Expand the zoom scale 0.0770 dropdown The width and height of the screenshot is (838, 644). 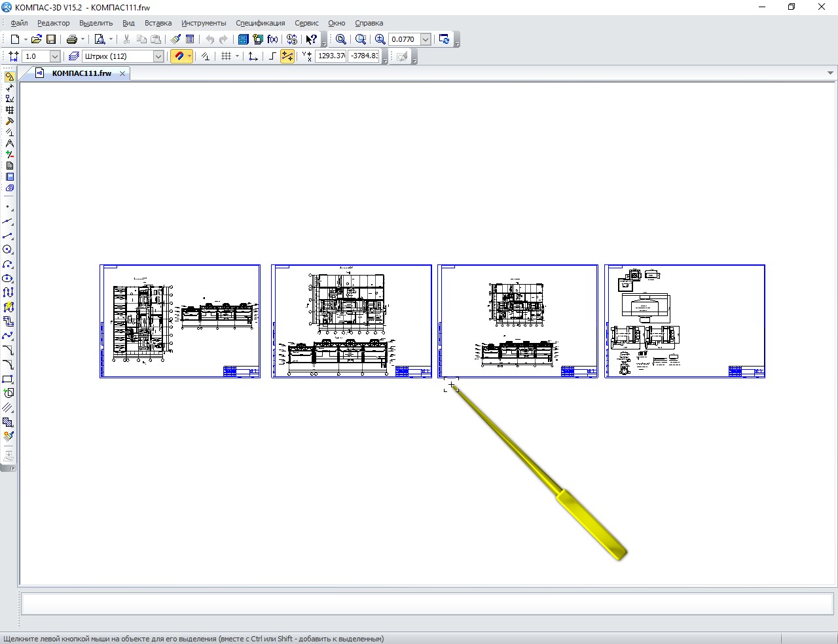click(x=426, y=39)
